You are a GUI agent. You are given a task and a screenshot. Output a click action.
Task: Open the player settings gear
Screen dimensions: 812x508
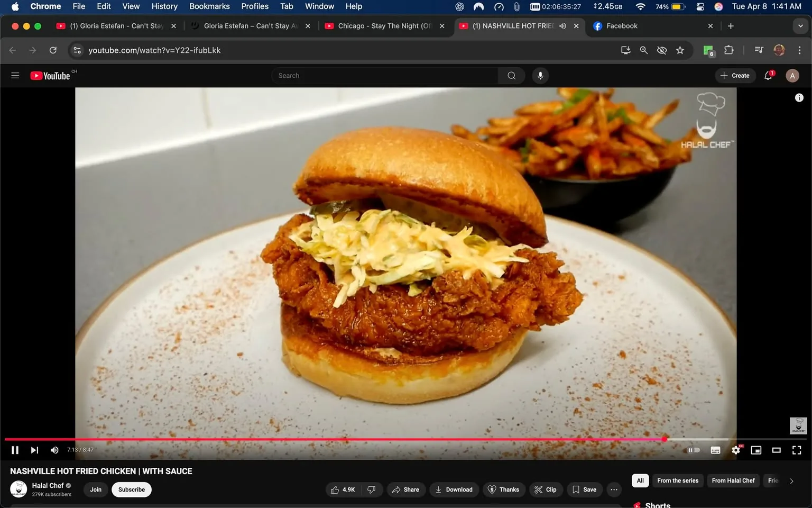coord(735,450)
